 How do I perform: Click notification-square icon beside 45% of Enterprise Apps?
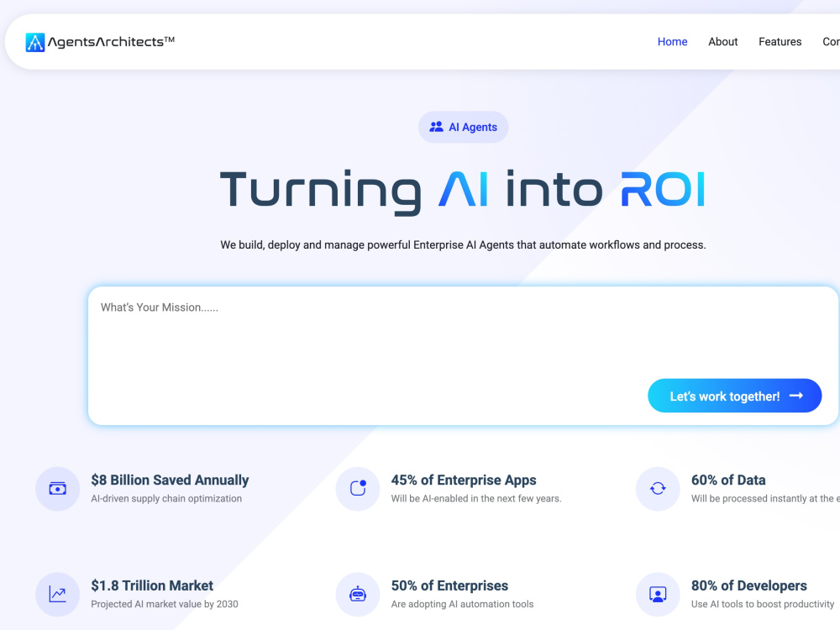(358, 488)
